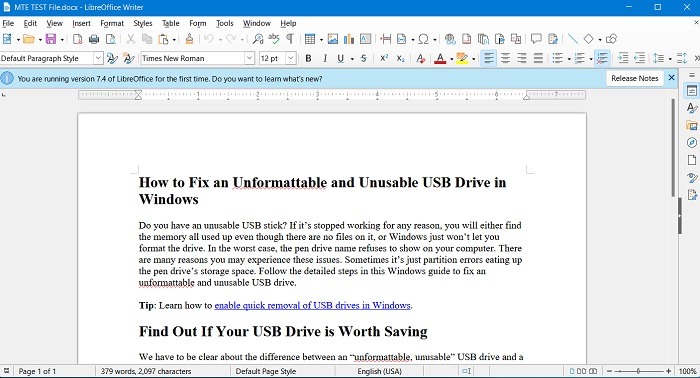The width and height of the screenshot is (700, 378).
Task: Open highlighting color dropdown arrow
Action: point(474,59)
